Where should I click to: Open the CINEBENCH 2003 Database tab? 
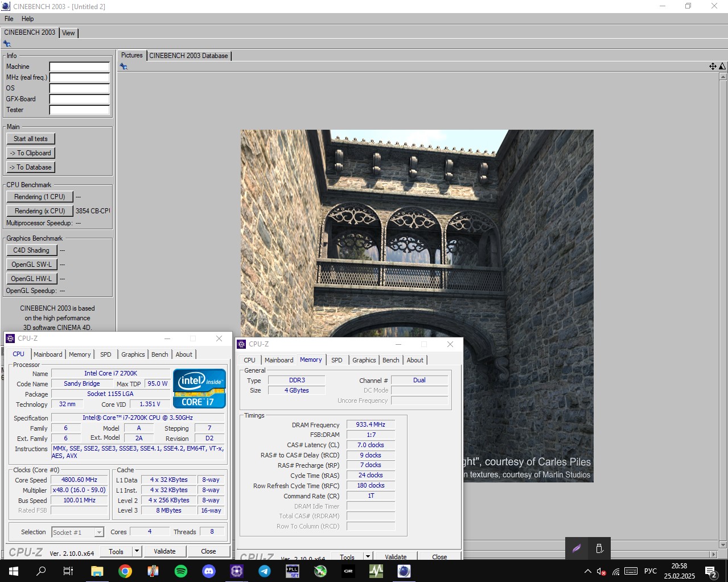pos(189,56)
